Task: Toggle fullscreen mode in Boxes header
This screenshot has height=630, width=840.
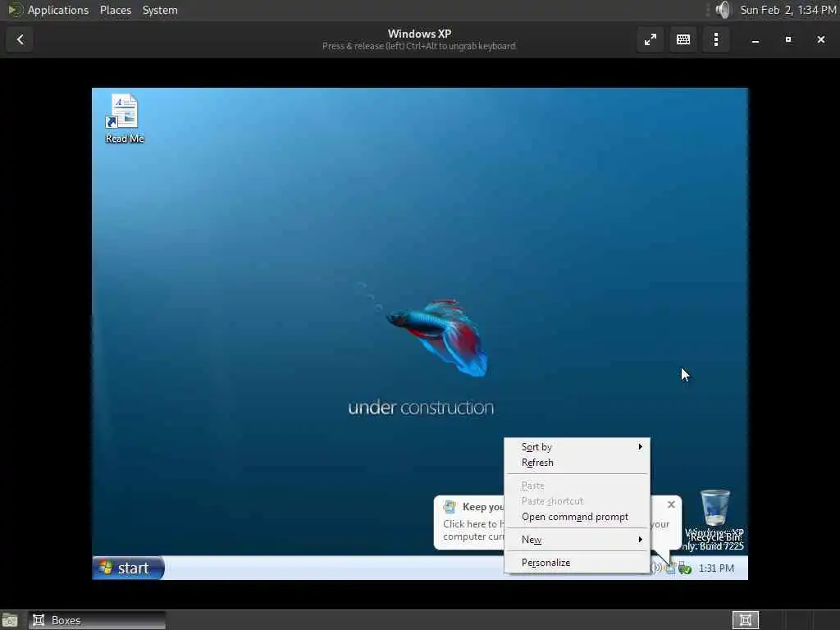Action: pos(651,39)
